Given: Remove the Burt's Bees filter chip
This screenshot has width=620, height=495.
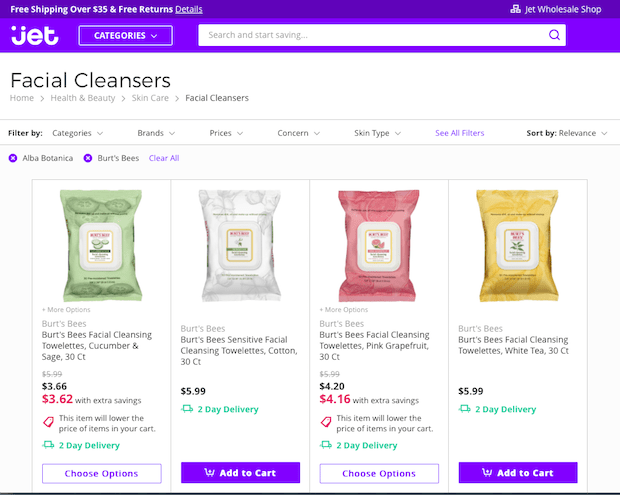Looking at the screenshot, I should (x=88, y=158).
